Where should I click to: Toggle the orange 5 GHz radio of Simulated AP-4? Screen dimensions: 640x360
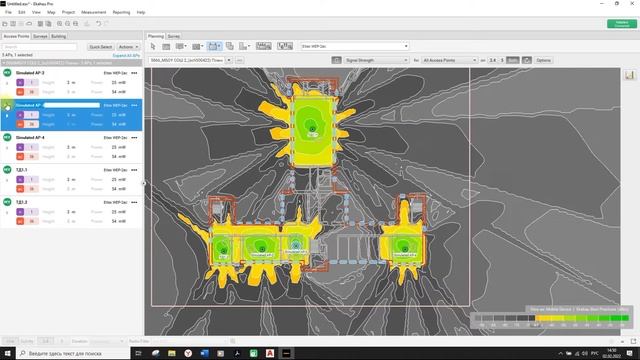(20, 156)
